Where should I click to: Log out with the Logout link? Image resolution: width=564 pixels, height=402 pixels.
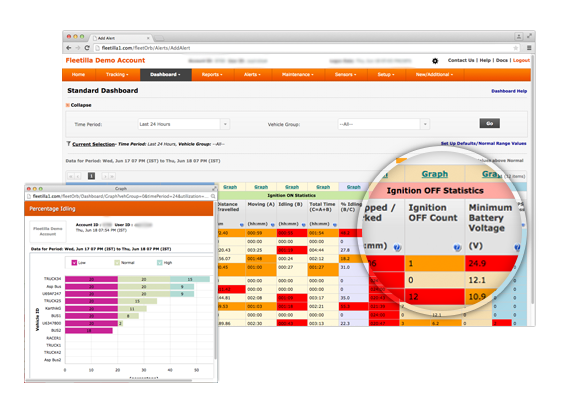tap(521, 60)
